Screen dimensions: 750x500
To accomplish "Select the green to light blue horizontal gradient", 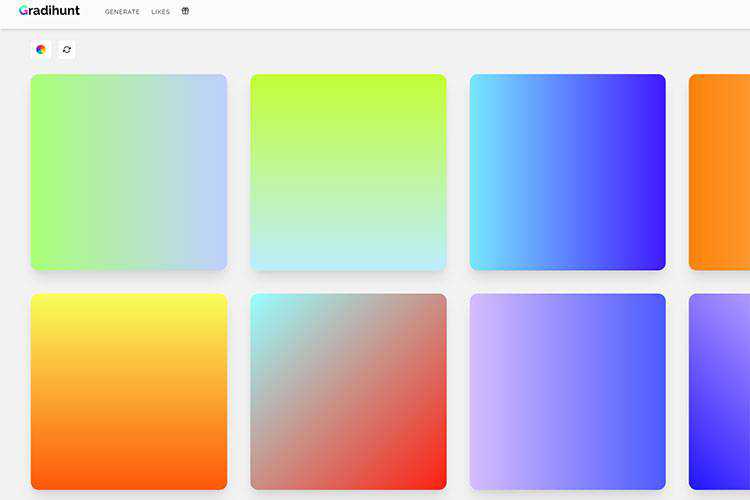I will [129, 172].
